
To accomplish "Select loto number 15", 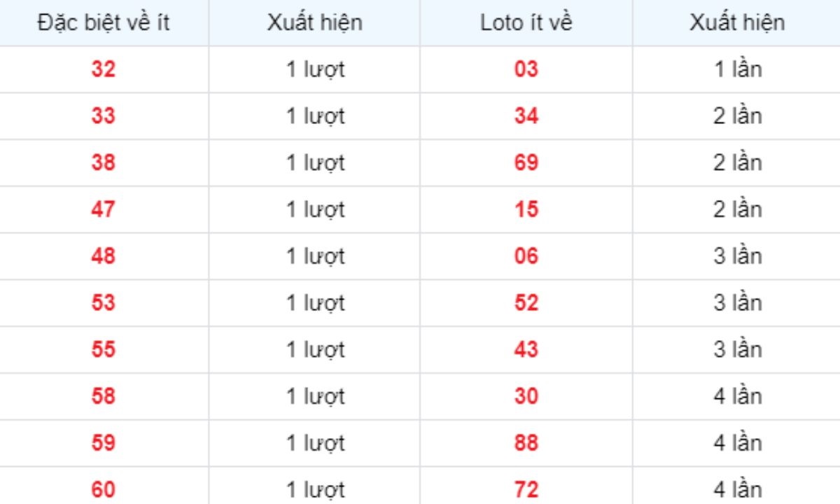I will 526,209.
